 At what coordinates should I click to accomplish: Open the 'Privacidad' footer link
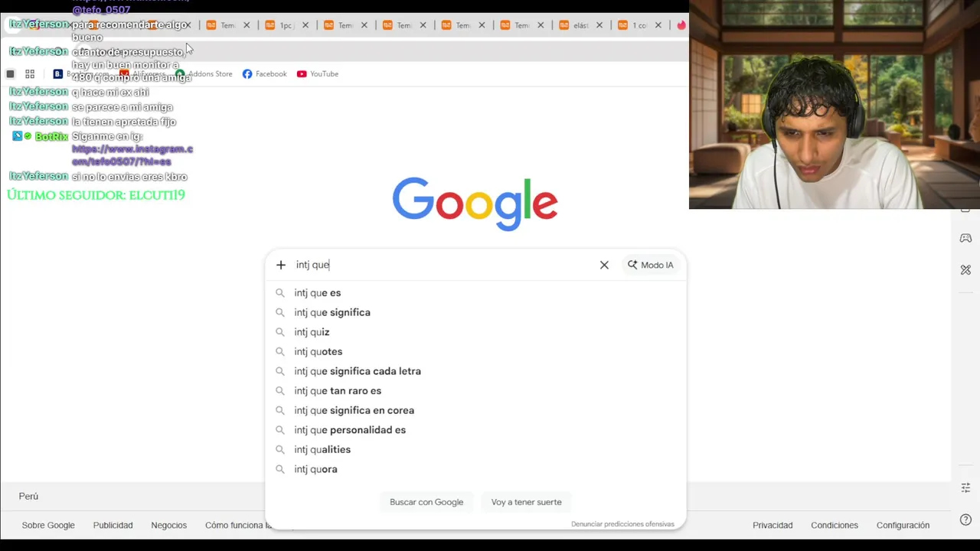pyautogui.click(x=773, y=525)
